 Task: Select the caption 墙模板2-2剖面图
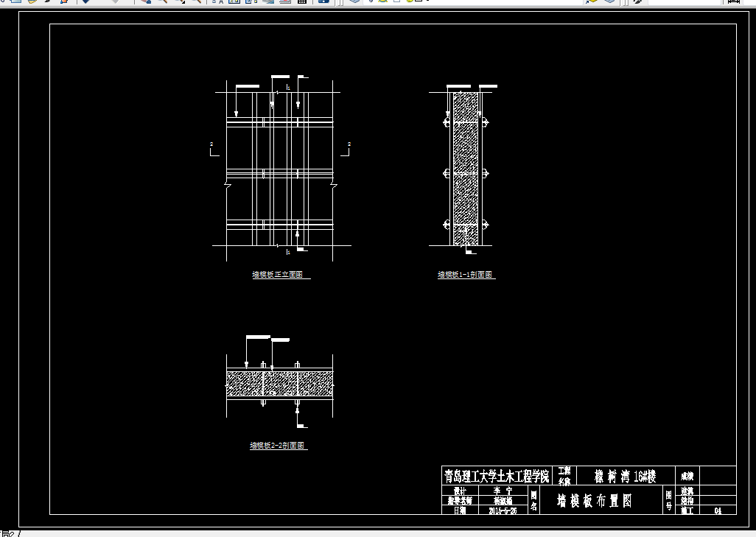coord(277,446)
